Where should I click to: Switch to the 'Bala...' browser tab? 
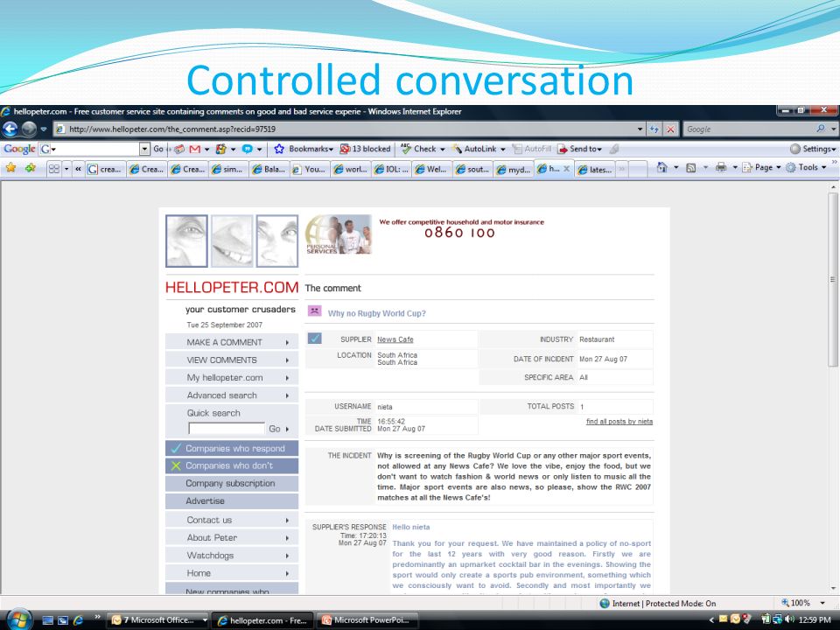pyautogui.click(x=269, y=169)
